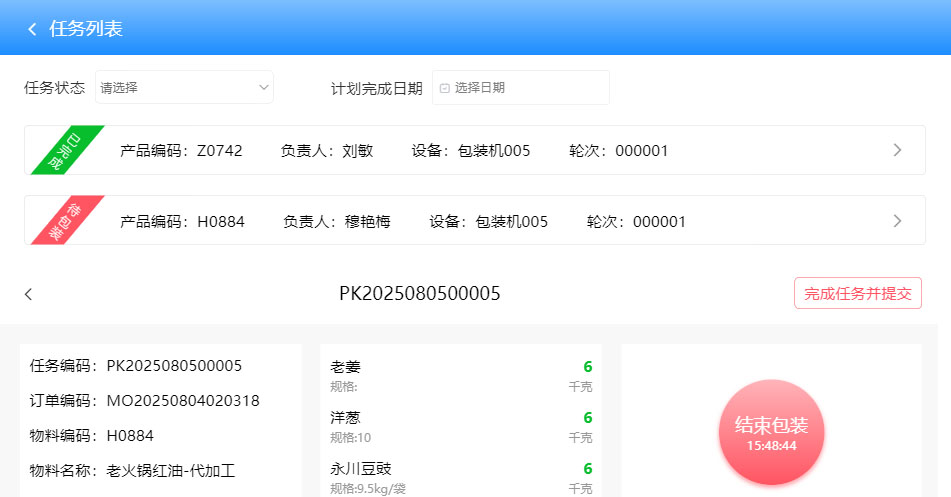Click the back arrow beside PK2025080500005
This screenshot has width=951, height=497.
(29, 294)
